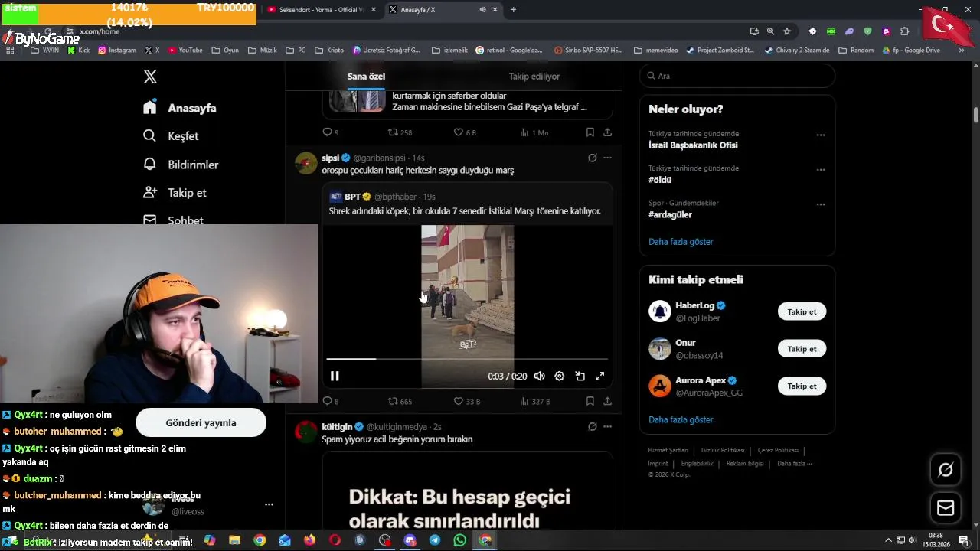The image size is (980, 551).
Task: Open Firefox from the taskbar
Action: pyautogui.click(x=309, y=540)
